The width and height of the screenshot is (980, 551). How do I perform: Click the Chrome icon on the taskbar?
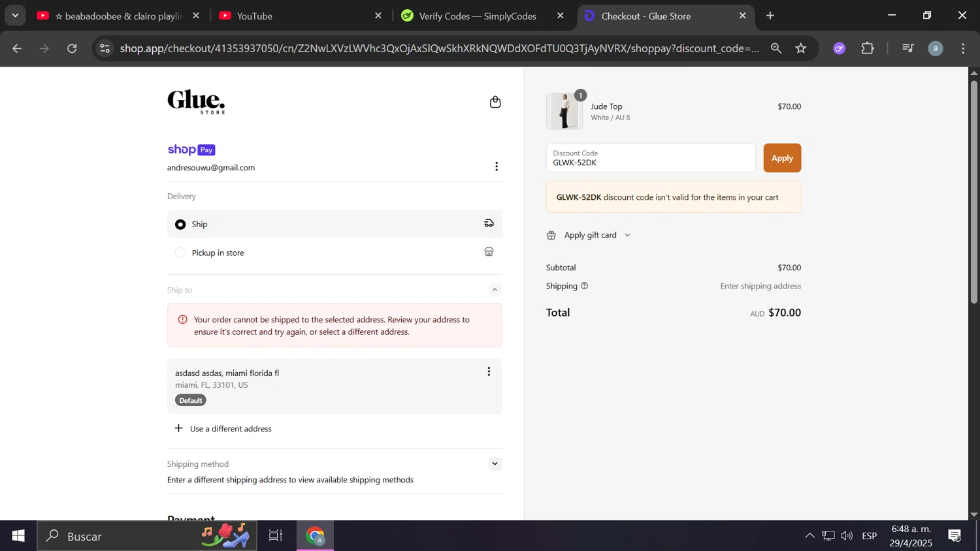click(x=316, y=536)
